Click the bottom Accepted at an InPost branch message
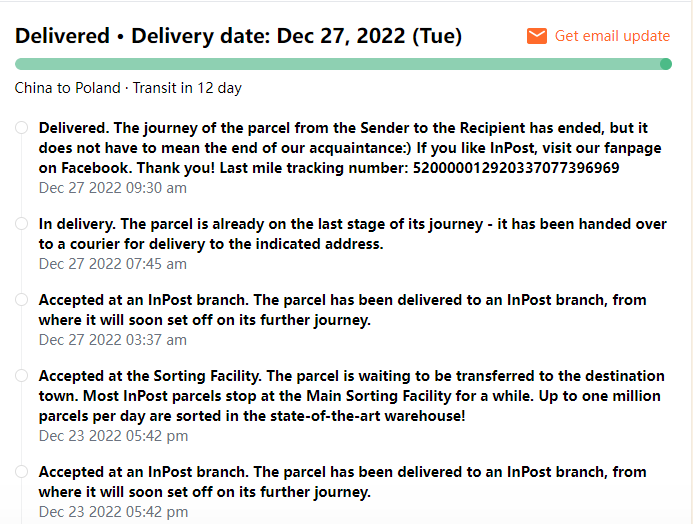 coord(342,481)
